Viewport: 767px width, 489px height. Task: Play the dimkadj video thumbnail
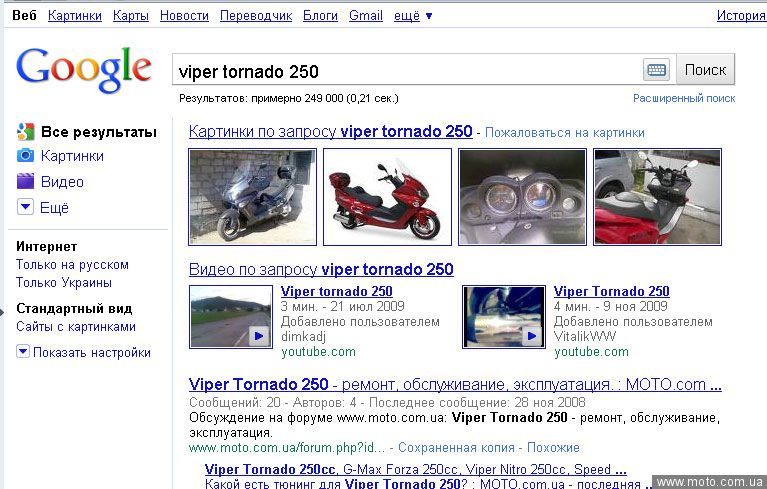tap(231, 317)
